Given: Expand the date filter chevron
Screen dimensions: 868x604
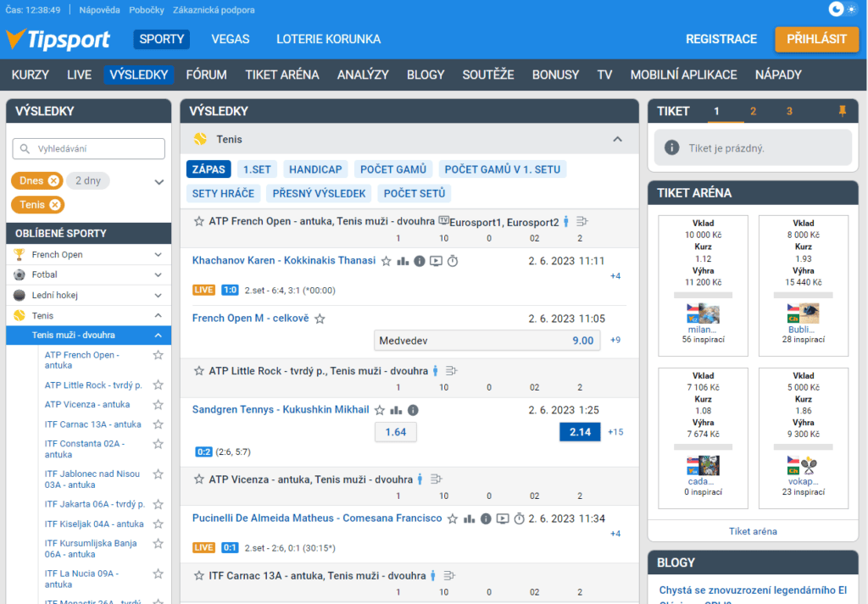Looking at the screenshot, I should click(x=159, y=182).
